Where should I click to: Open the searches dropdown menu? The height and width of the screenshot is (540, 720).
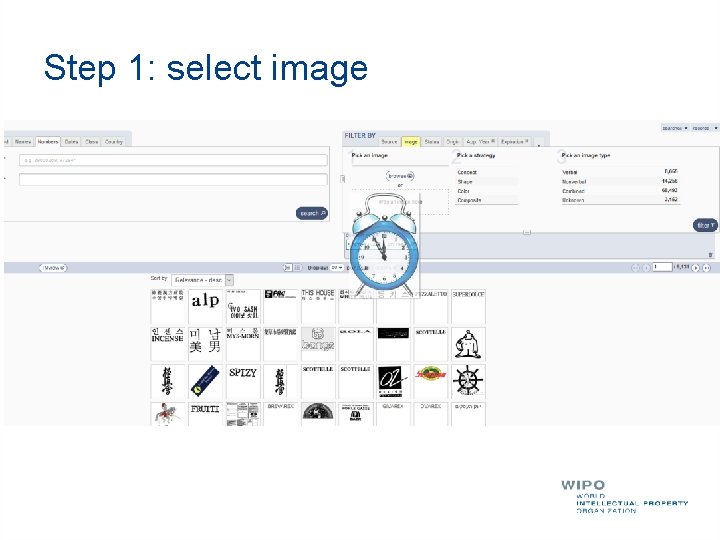[675, 128]
